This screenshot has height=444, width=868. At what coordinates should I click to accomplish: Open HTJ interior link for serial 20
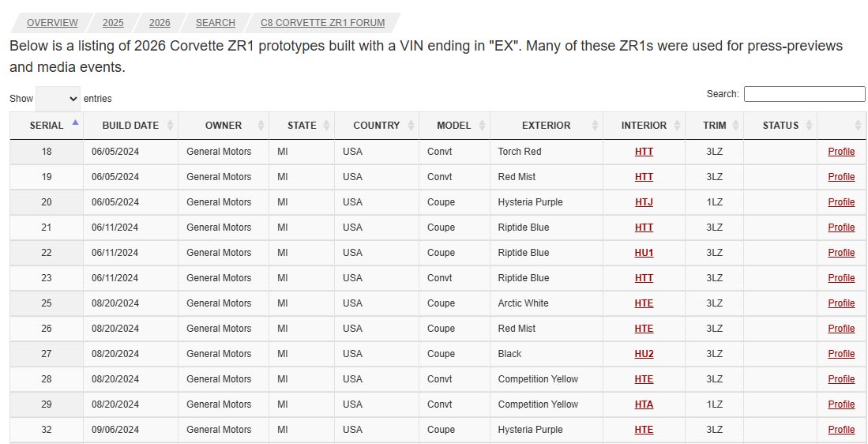pos(644,202)
